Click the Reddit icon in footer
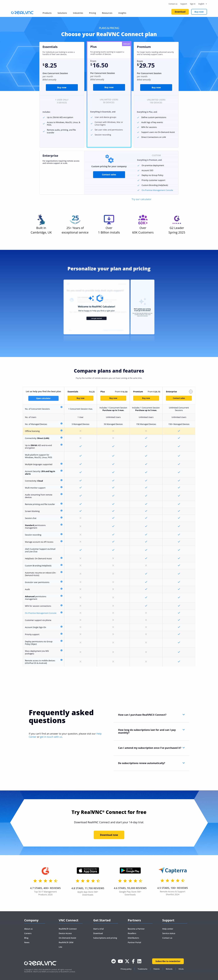This screenshot has height=980, width=218. [x=113, y=961]
